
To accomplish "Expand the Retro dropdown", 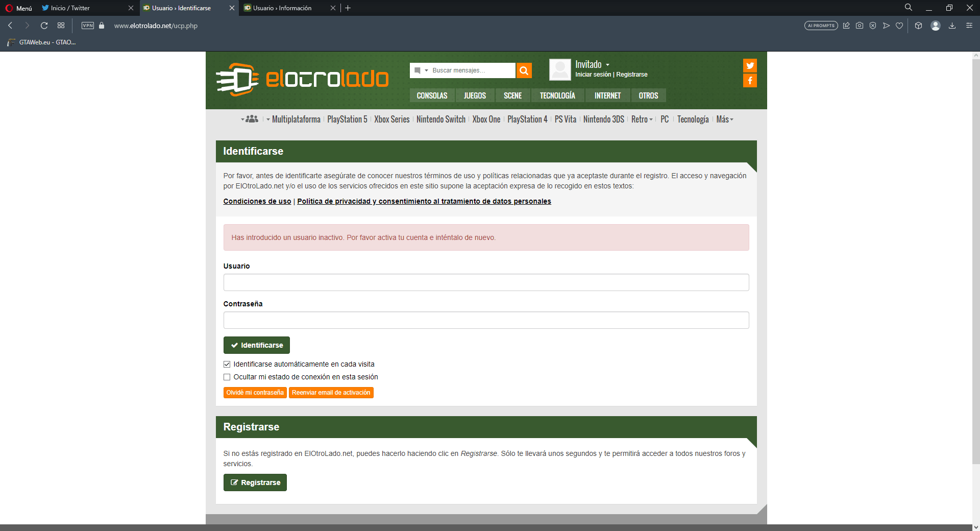I will [x=642, y=119].
